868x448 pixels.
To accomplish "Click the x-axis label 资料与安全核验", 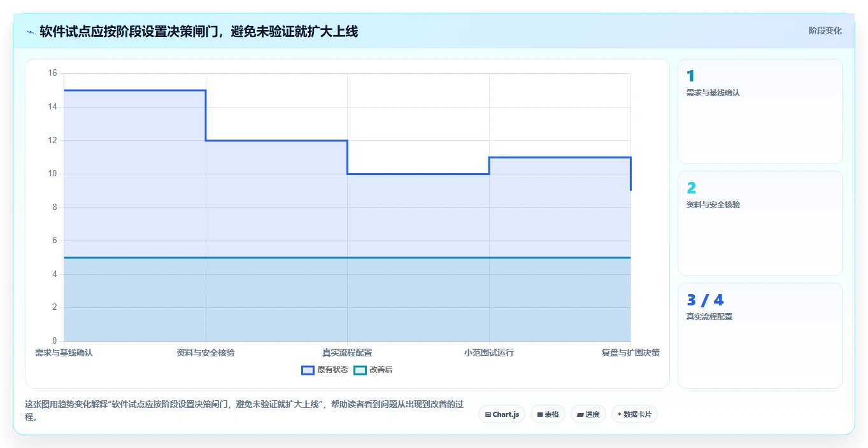I will (206, 353).
